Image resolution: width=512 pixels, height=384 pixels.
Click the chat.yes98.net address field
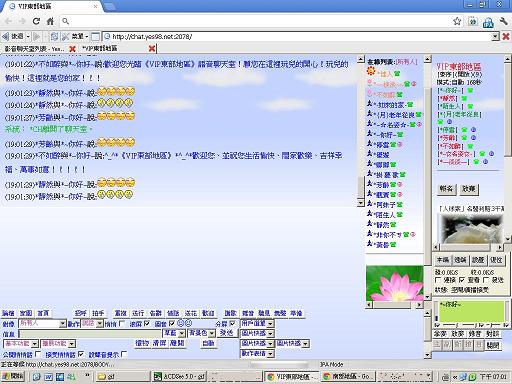pyautogui.click(x=297, y=36)
